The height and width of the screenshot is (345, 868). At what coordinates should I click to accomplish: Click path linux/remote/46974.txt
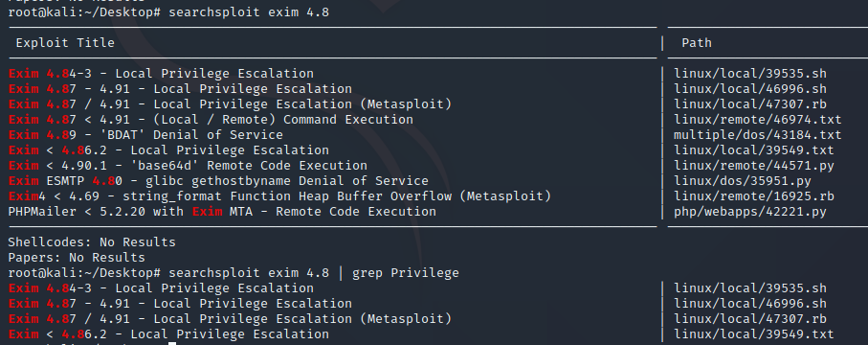click(x=757, y=120)
